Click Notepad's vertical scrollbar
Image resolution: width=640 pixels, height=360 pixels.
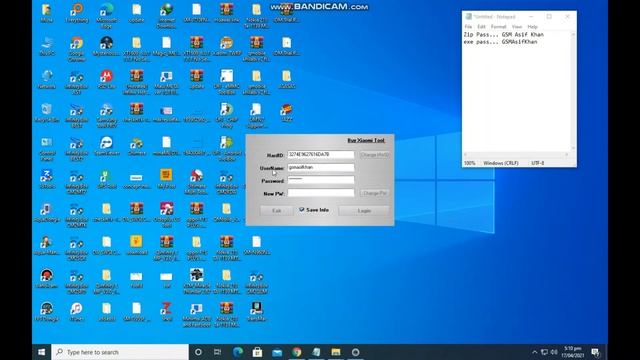pyautogui.click(x=573, y=91)
